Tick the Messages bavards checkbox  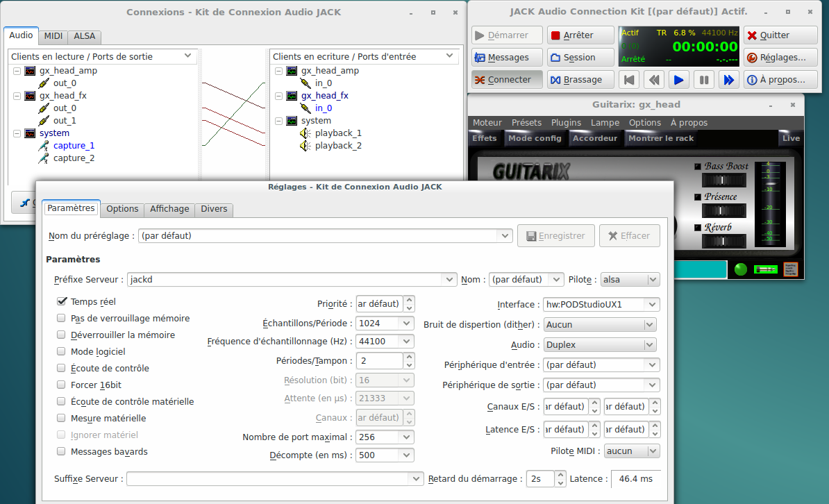click(62, 451)
